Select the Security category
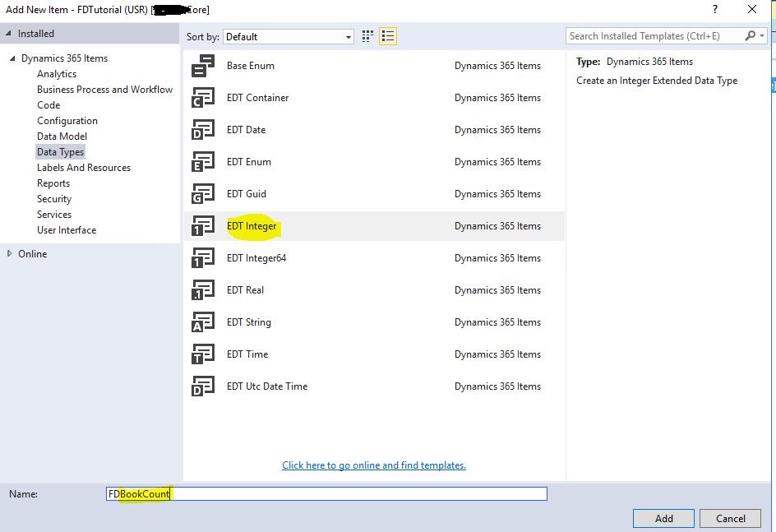 click(54, 199)
